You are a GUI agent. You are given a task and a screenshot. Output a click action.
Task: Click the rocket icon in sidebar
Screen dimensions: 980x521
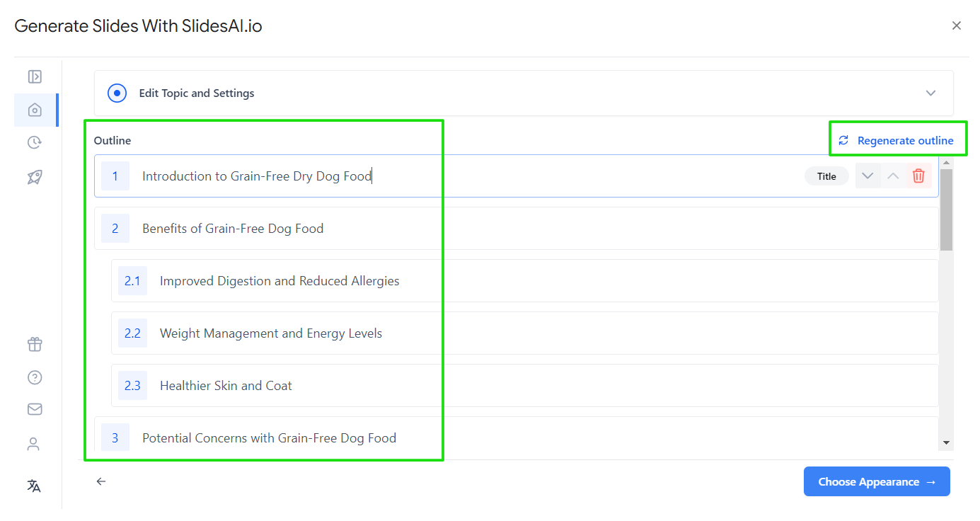pos(35,177)
